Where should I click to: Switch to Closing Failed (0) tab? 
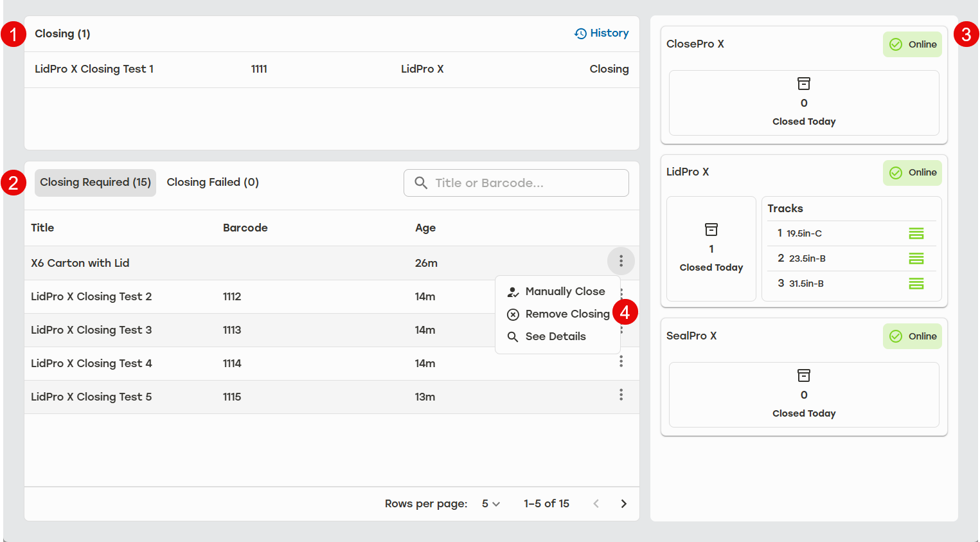[213, 183]
